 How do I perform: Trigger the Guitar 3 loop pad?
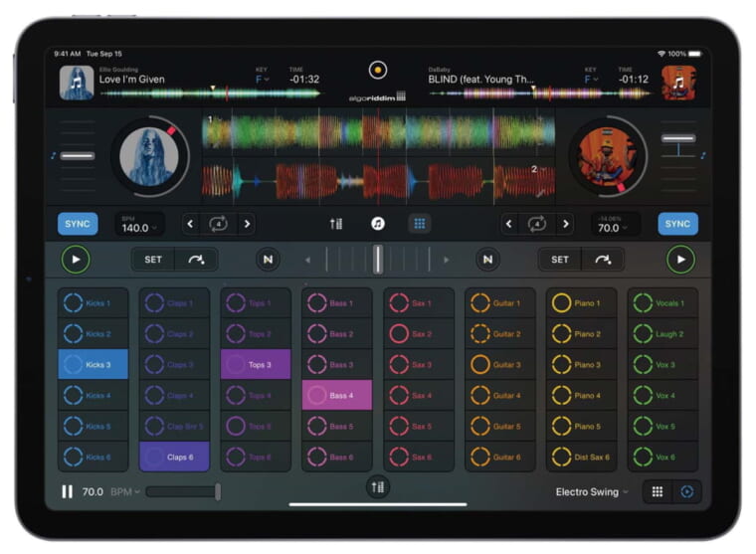pyautogui.click(x=500, y=365)
